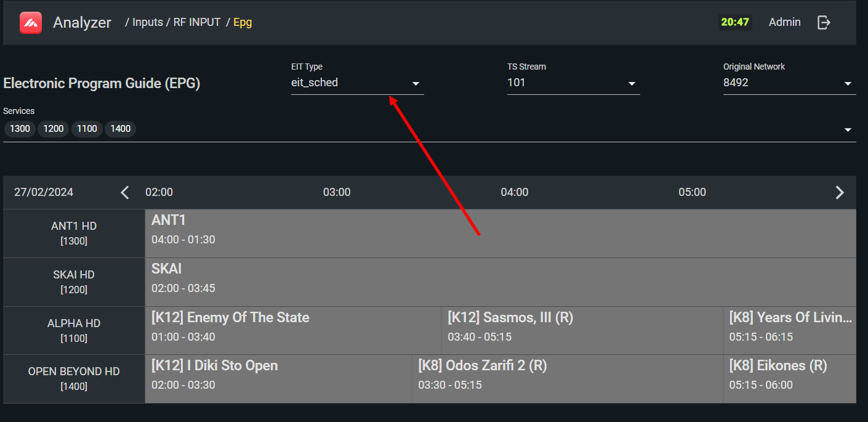Screen dimensions: 868x422
Task: Advance to next EPG time range
Action: [840, 192]
